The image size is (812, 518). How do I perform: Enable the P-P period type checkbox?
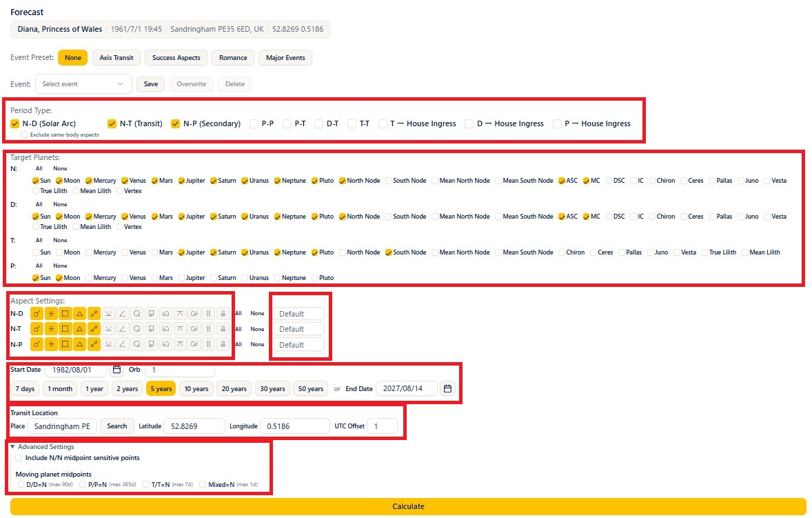[x=254, y=123]
